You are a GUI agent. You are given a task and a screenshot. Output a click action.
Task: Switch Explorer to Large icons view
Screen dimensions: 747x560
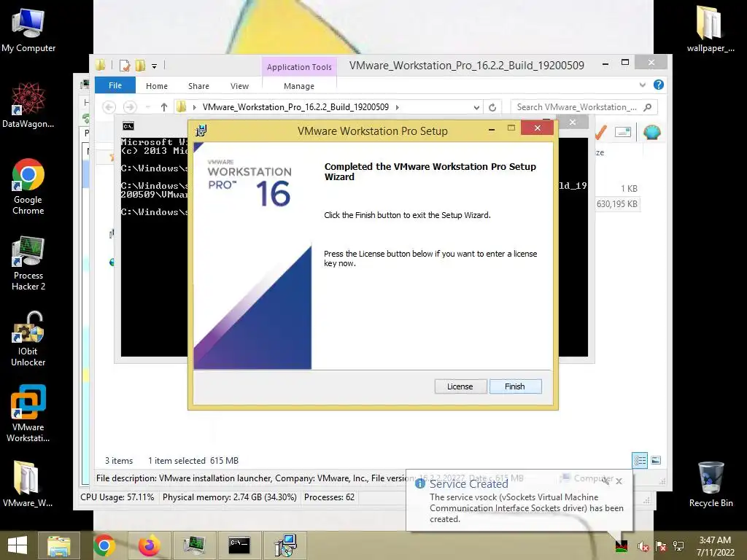pyautogui.click(x=656, y=460)
